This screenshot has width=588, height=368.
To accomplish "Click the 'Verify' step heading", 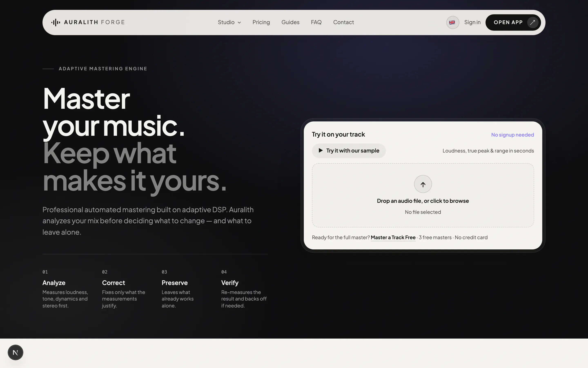I will [x=230, y=283].
